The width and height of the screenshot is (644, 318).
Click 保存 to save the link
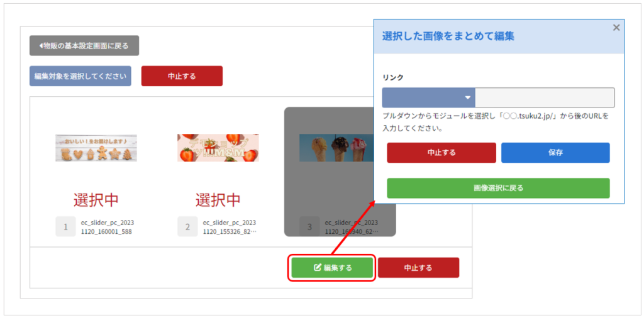[x=555, y=153]
